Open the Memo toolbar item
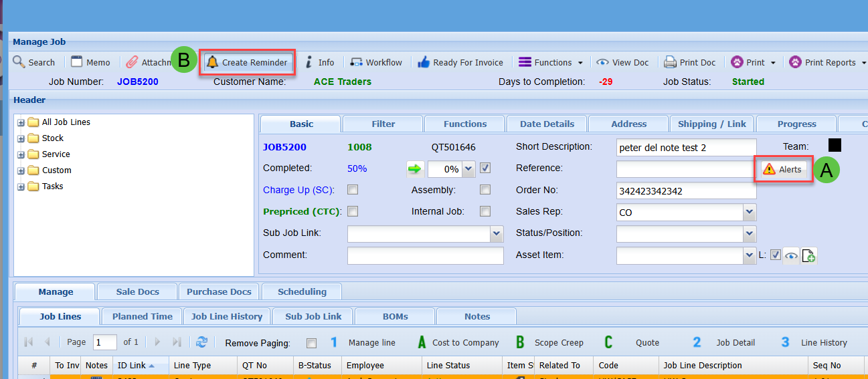This screenshot has width=868, height=379. click(90, 62)
